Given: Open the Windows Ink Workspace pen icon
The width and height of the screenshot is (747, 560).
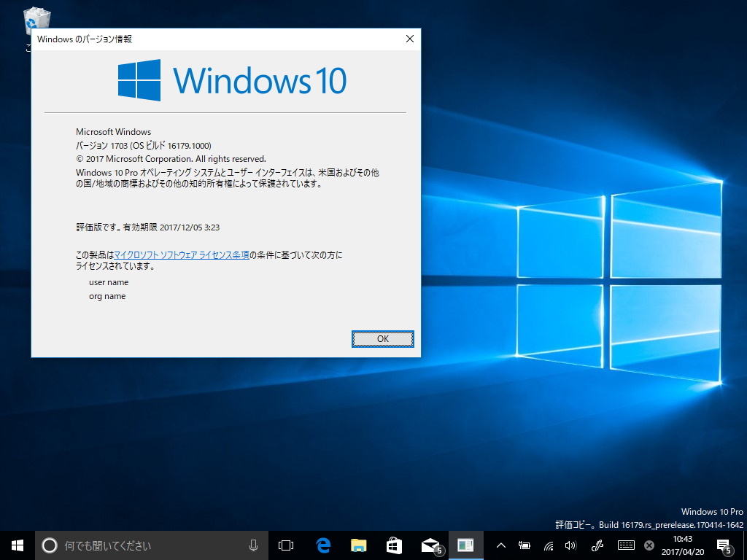Looking at the screenshot, I should click(597, 545).
